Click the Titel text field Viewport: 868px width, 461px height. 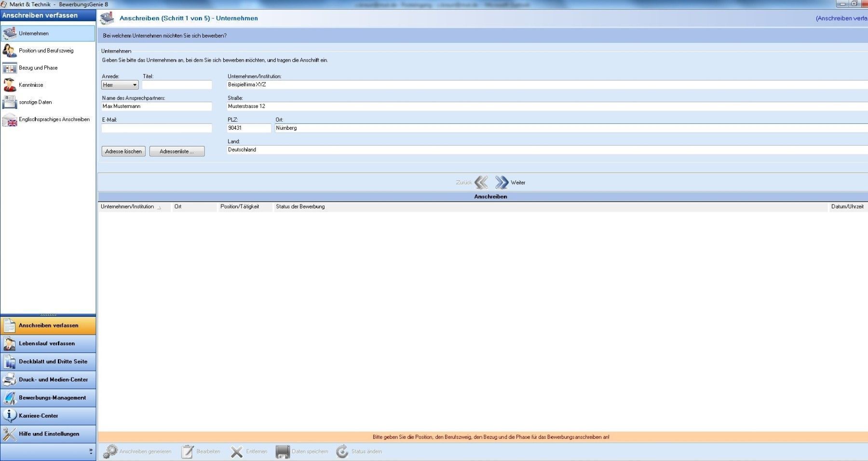click(176, 85)
